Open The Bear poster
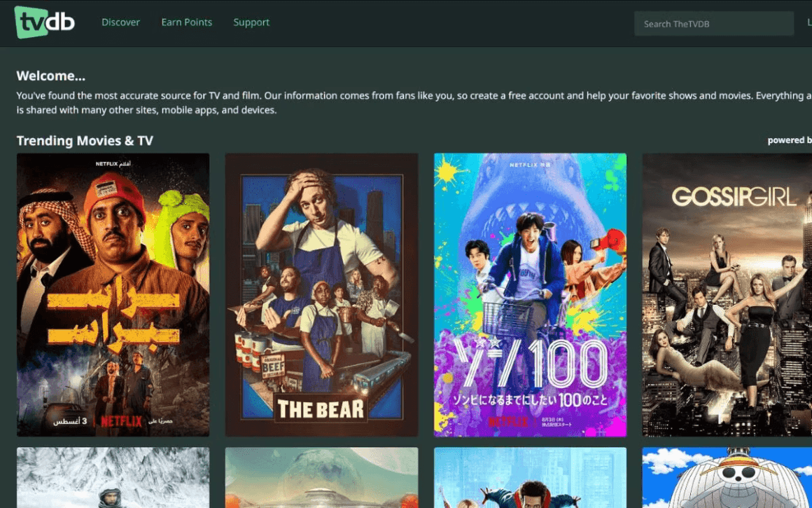Image resolution: width=812 pixels, height=508 pixels. (x=321, y=294)
